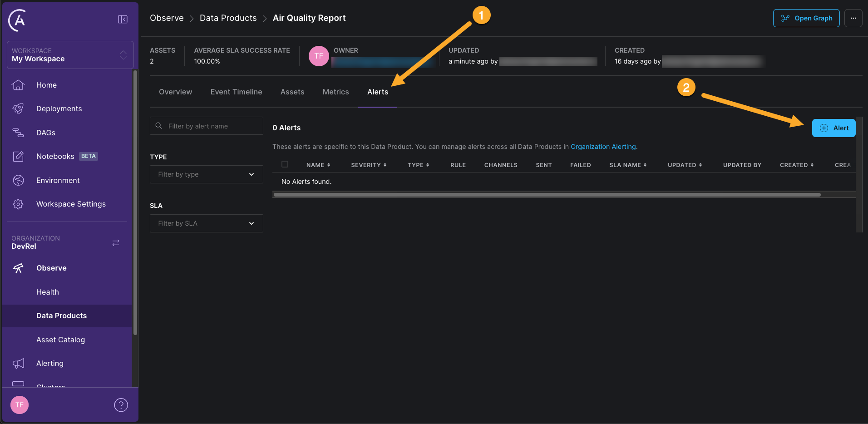
Task: Toggle sort on the NAME column
Action: tap(318, 165)
